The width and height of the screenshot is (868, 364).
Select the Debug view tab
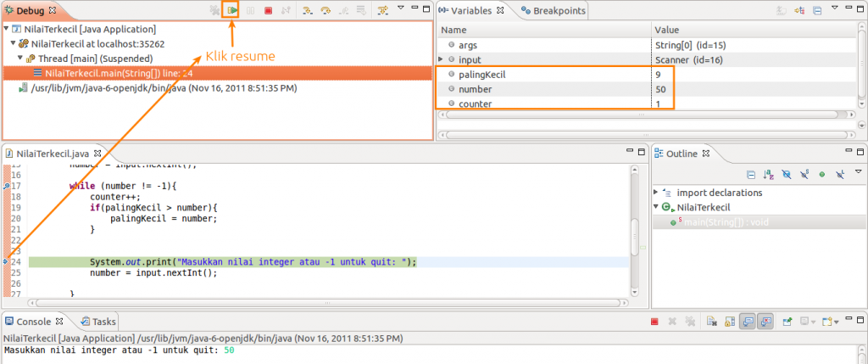(x=31, y=10)
